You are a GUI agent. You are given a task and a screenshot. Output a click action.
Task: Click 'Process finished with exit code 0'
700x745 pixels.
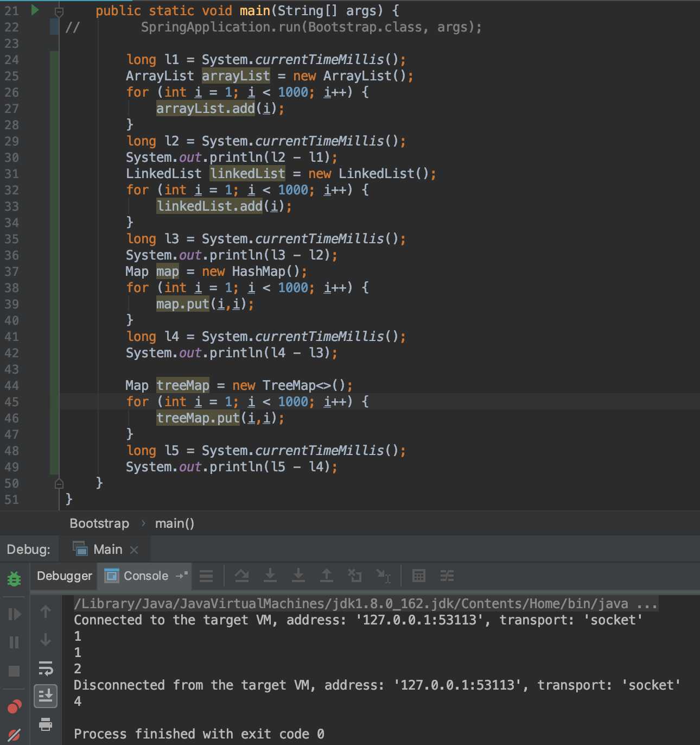[199, 734]
